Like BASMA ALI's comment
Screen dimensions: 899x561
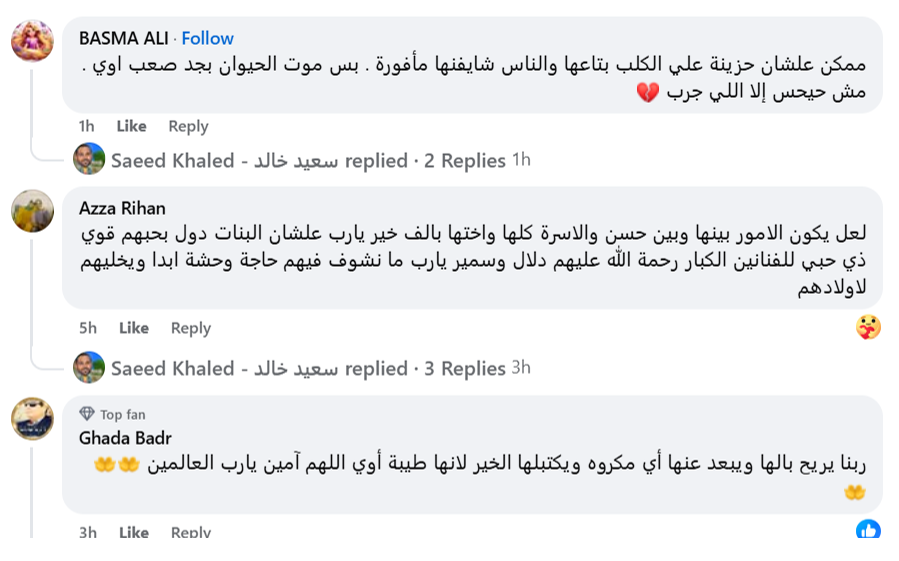pos(131,126)
